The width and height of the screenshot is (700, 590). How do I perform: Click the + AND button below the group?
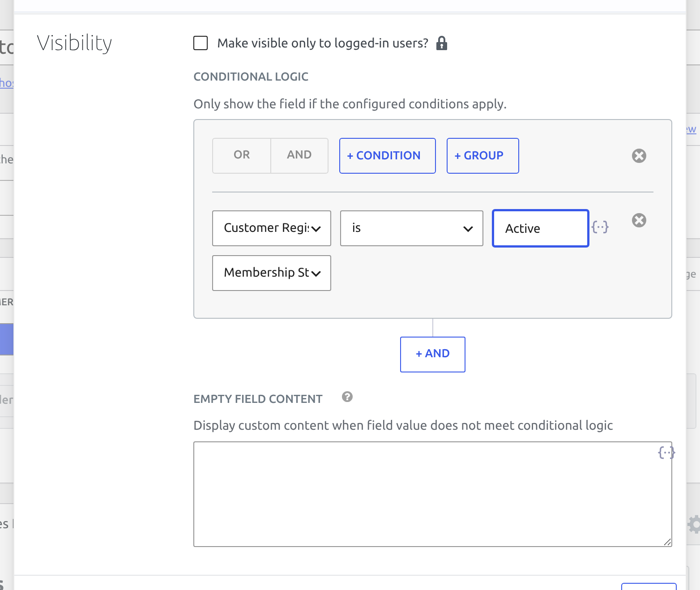(433, 355)
